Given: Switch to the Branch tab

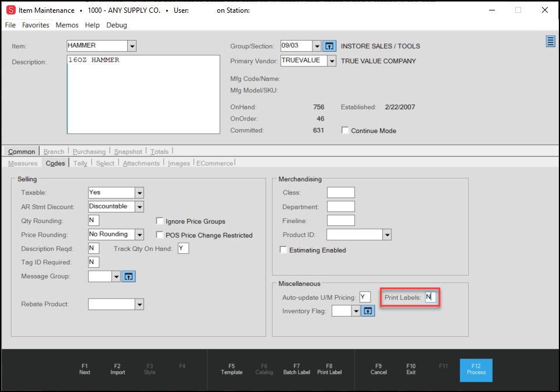Looking at the screenshot, I should click(54, 152).
